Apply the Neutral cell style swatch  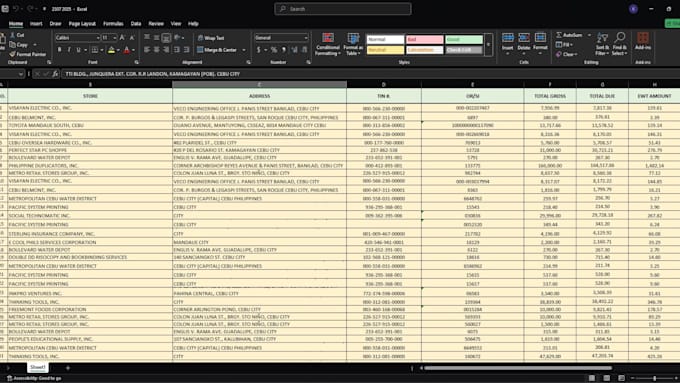[x=385, y=50]
